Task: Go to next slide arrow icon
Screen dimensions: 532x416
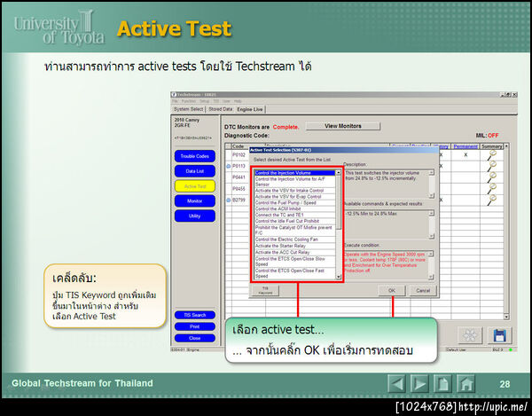Action: (x=419, y=384)
